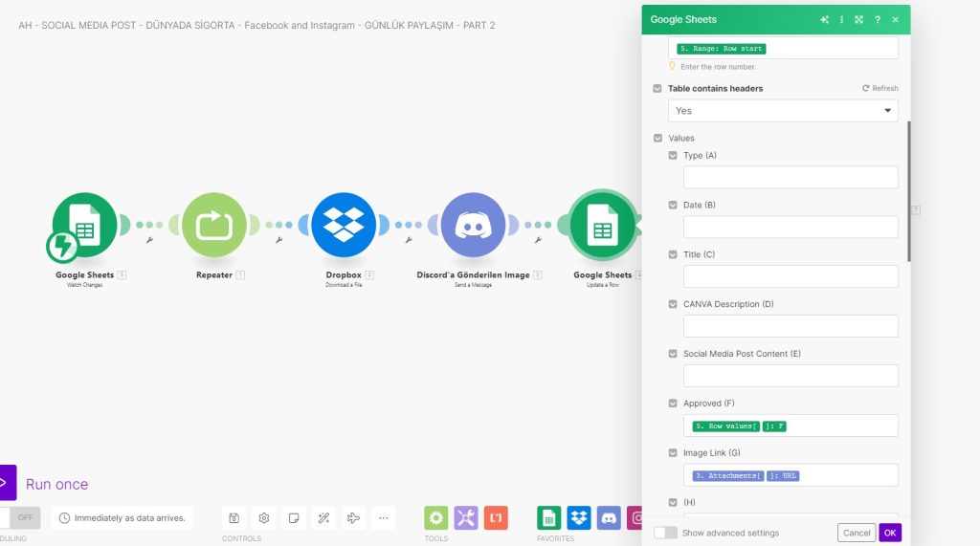
Task: Open the Text parser red tool icon
Action: point(496,518)
